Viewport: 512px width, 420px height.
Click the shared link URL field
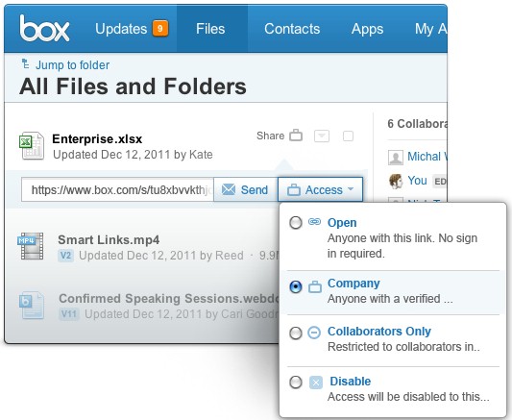pyautogui.click(x=117, y=189)
